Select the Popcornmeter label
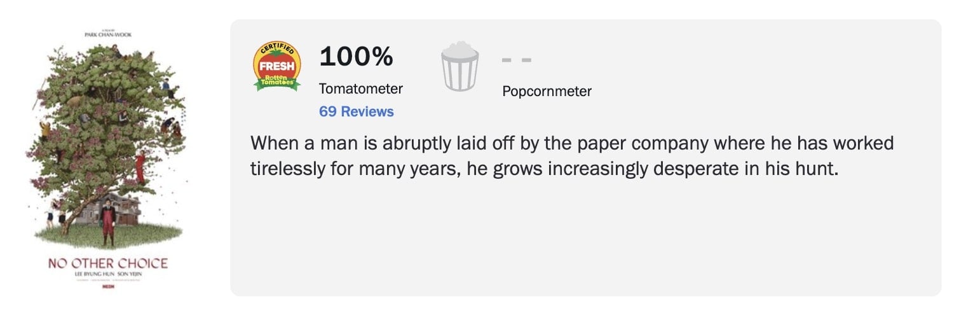This screenshot has width=980, height=322. pyautogui.click(x=547, y=92)
